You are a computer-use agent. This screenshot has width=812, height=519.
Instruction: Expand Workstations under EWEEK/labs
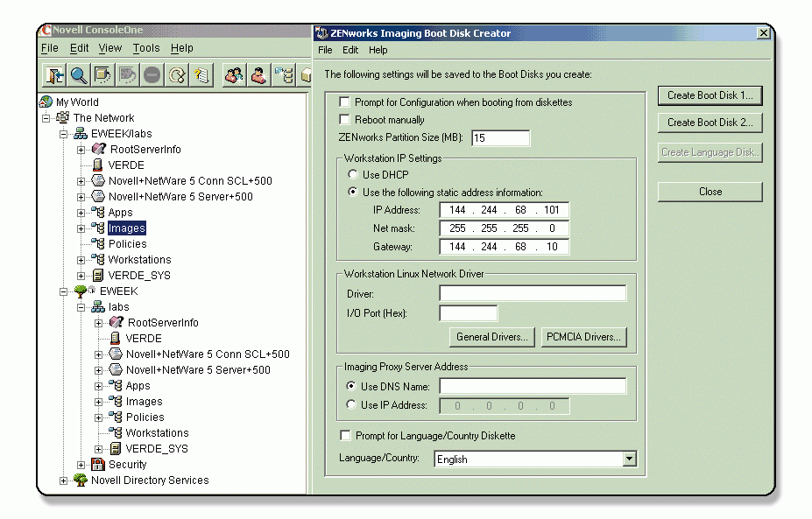(x=81, y=260)
